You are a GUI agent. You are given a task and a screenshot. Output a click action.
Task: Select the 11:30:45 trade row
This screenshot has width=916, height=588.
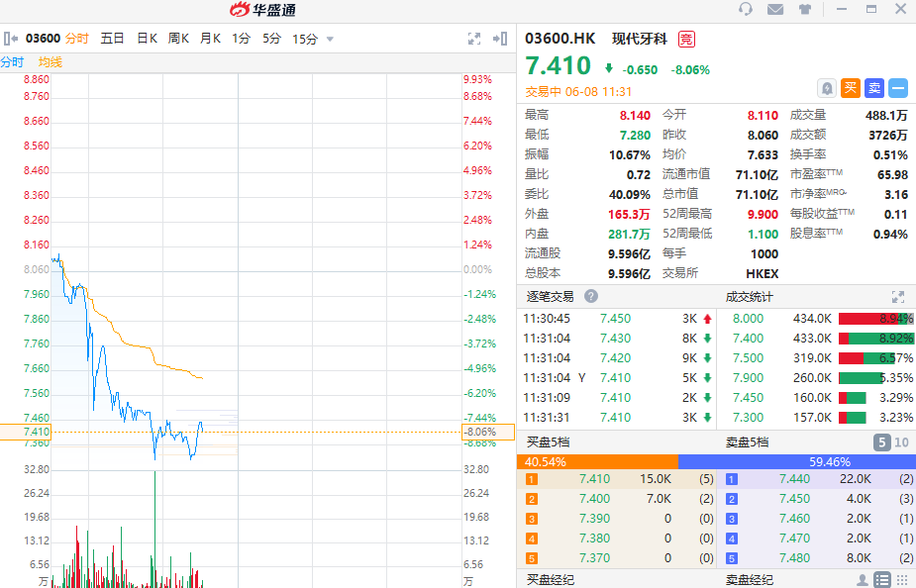pos(617,319)
